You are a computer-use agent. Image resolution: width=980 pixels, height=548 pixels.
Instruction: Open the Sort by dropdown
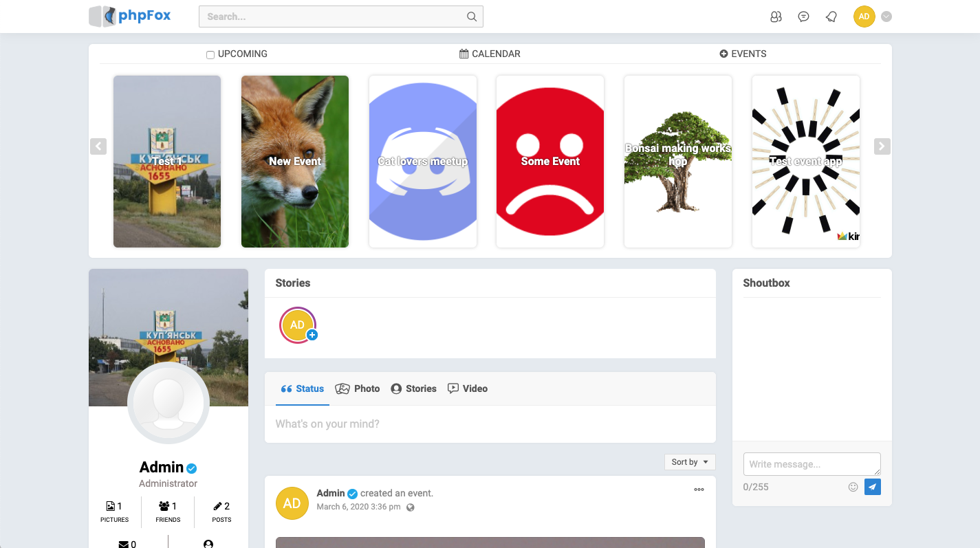(x=690, y=462)
